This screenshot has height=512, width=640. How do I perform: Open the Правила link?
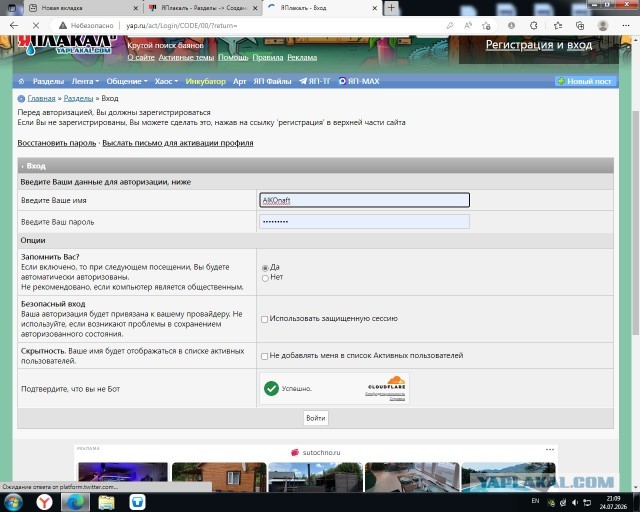tap(267, 58)
